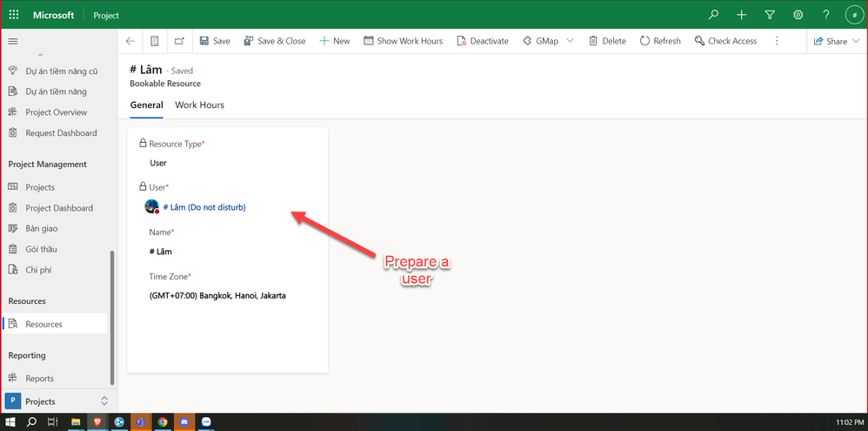Open Microsoft Teams from the taskbar
Viewport: 868px width, 431px height.
tap(141, 422)
